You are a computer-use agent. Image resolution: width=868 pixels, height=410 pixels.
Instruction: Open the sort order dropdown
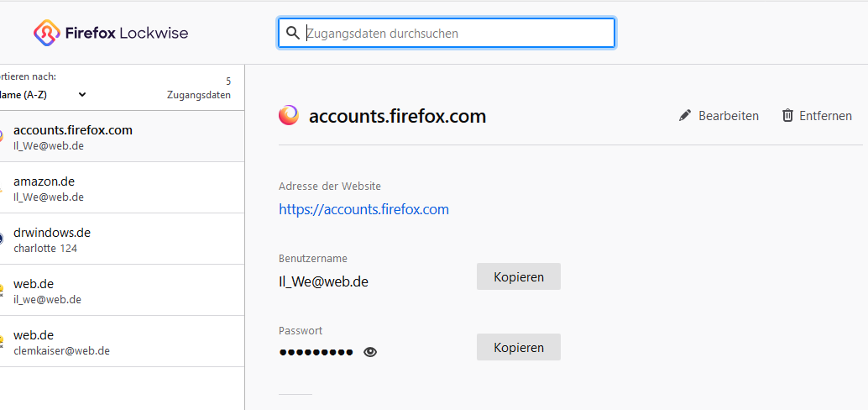point(42,94)
